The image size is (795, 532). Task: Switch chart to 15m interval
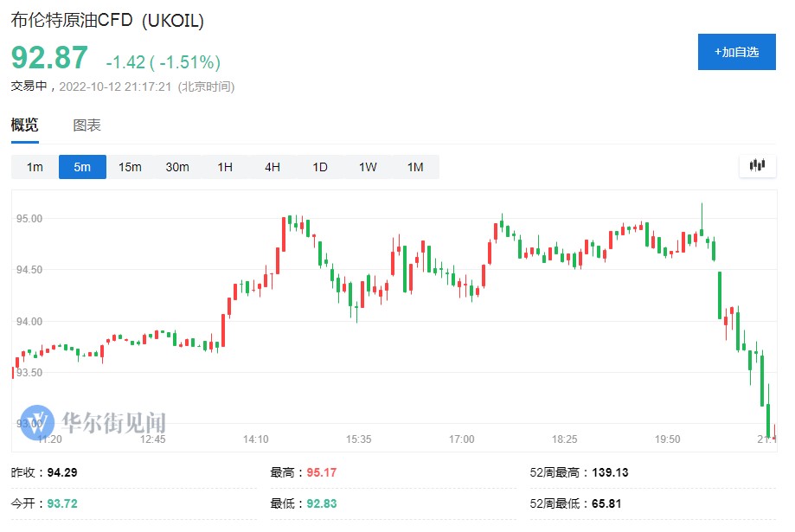[x=130, y=167]
